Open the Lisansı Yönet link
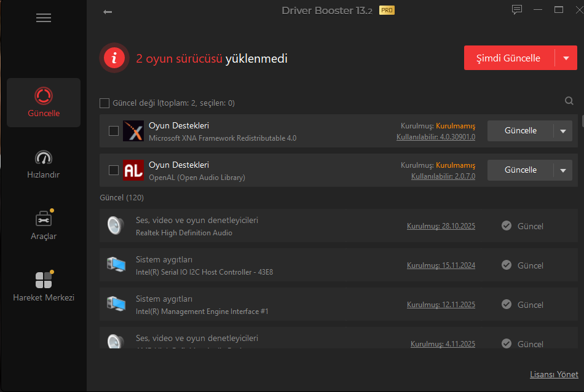584x392 pixels. pos(554,375)
